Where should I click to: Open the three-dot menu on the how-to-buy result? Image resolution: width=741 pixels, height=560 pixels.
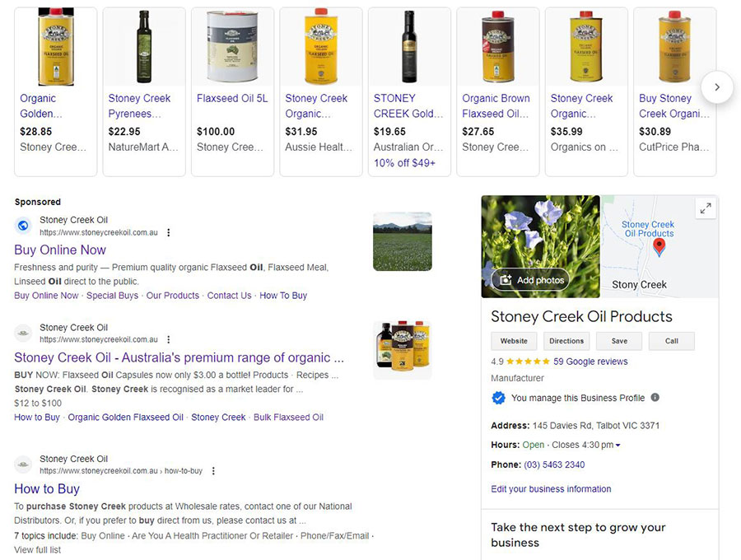pos(213,471)
